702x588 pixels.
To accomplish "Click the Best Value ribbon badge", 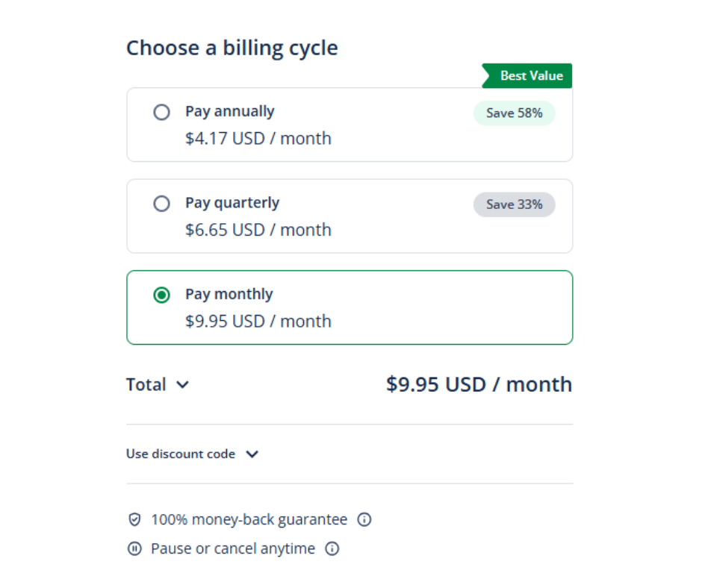I will pos(529,76).
